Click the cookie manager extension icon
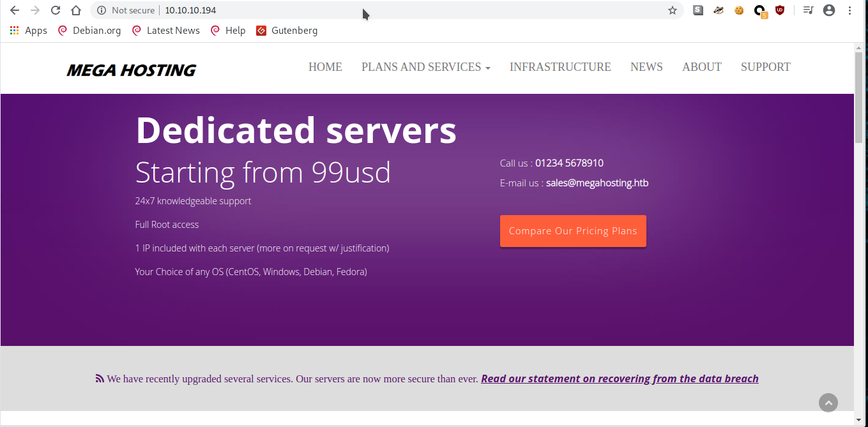The image size is (868, 427). pyautogui.click(x=739, y=10)
